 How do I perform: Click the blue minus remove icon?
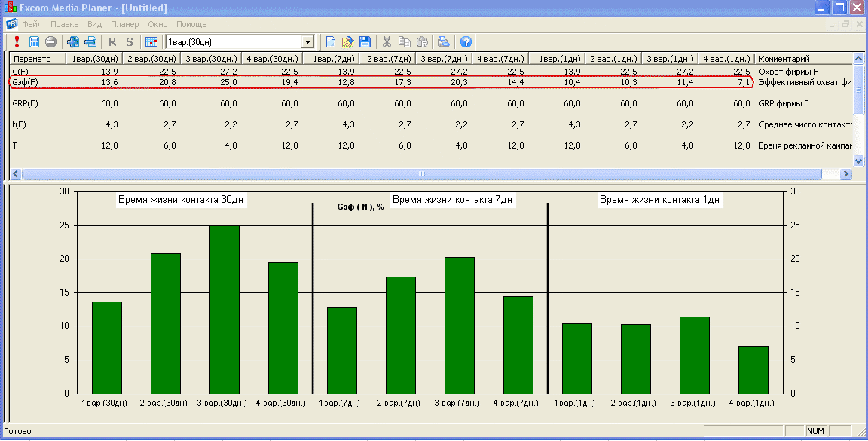tap(90, 42)
